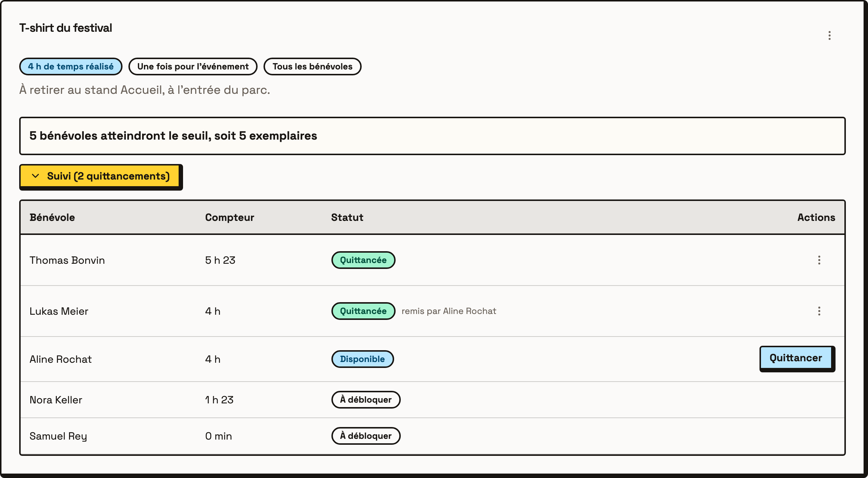Click the Statut column header

click(x=347, y=218)
